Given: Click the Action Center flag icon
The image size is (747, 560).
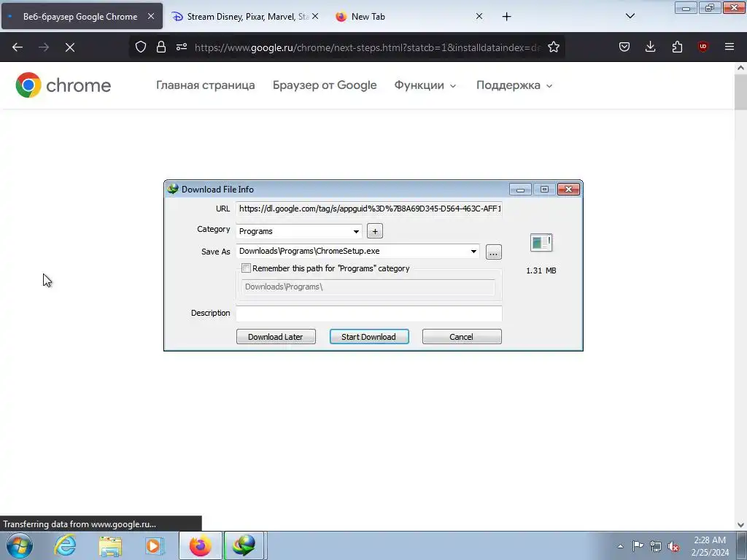Looking at the screenshot, I should point(638,546).
